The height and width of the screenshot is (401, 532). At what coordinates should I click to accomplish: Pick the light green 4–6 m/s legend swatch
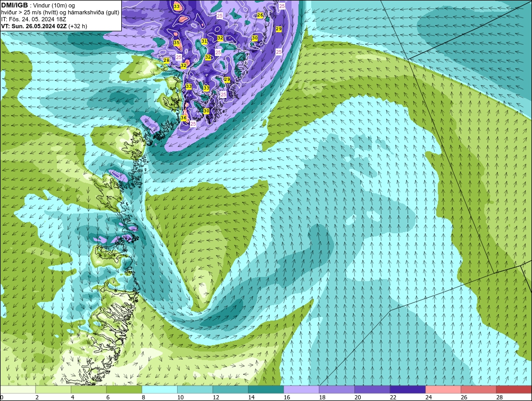[88, 389]
